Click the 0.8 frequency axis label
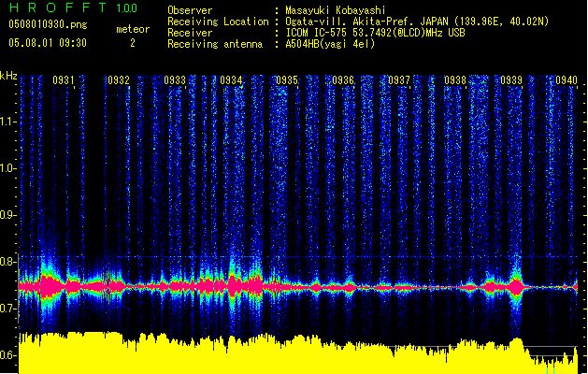 (x=7, y=262)
